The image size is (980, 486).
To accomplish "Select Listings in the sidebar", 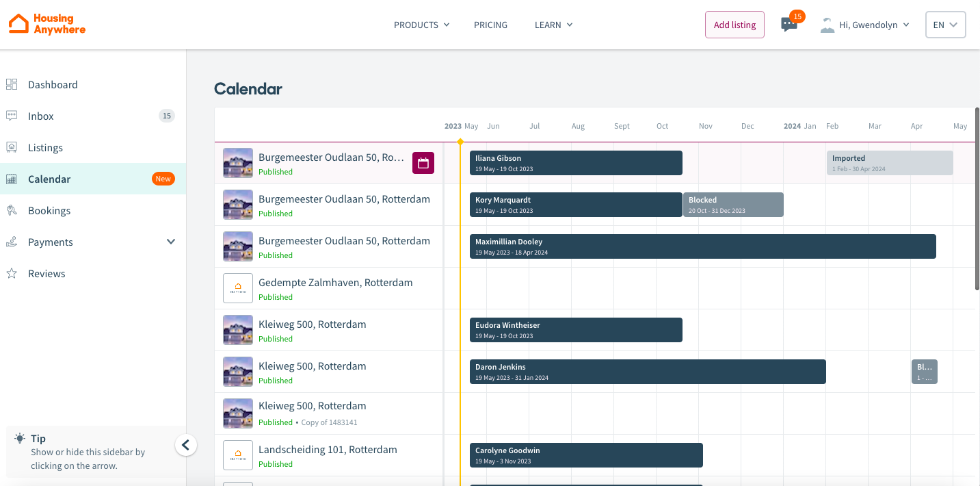I will tap(45, 147).
